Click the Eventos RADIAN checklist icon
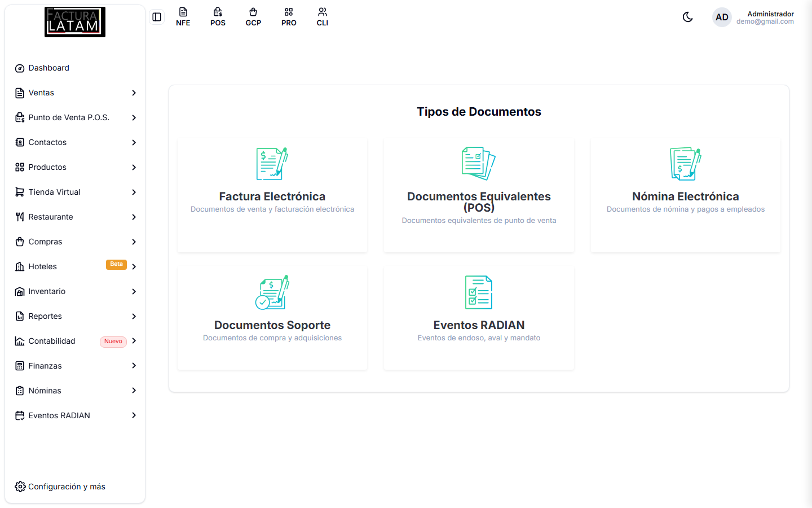The width and height of the screenshot is (812, 508). coord(479,292)
